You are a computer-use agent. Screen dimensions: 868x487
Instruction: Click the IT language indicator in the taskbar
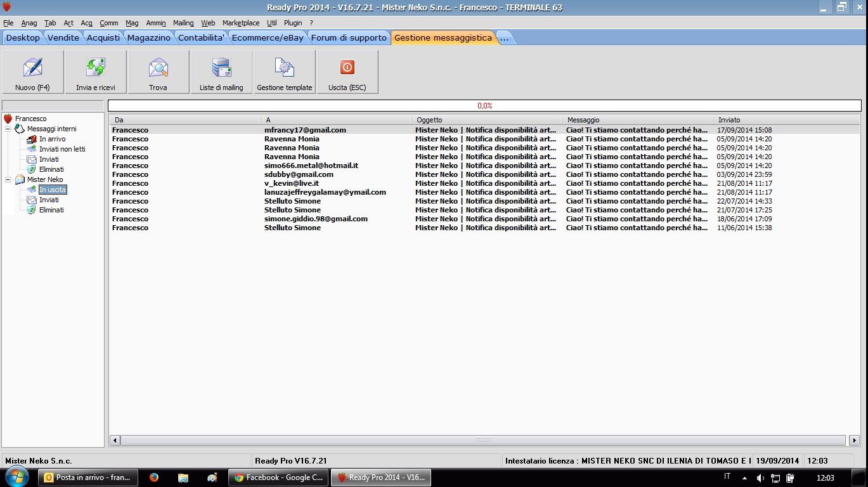point(727,476)
